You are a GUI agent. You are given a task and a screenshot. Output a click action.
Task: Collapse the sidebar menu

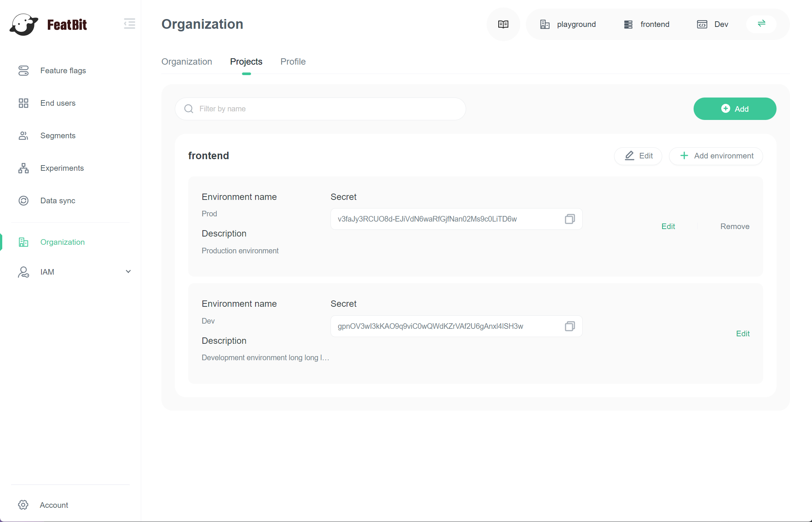coord(129,24)
